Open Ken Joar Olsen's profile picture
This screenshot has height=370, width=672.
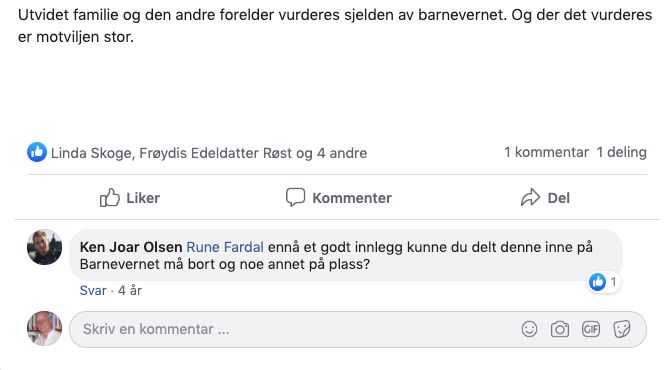click(44, 247)
